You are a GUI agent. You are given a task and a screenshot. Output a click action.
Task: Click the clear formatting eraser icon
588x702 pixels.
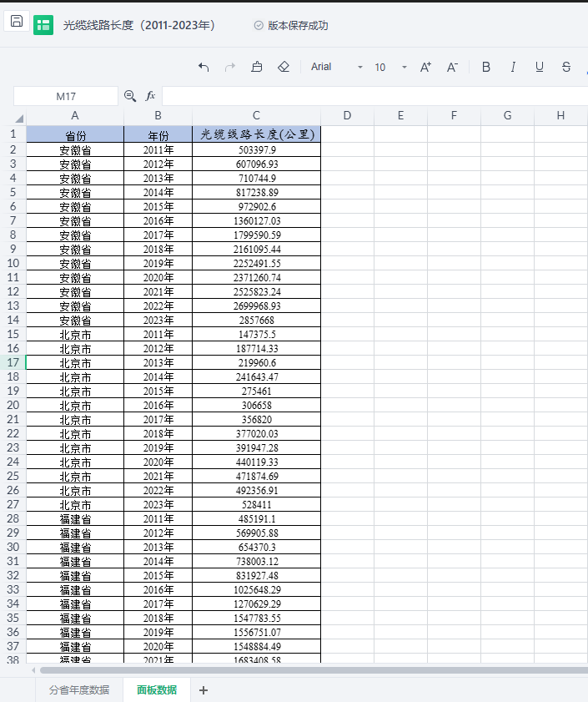point(284,67)
